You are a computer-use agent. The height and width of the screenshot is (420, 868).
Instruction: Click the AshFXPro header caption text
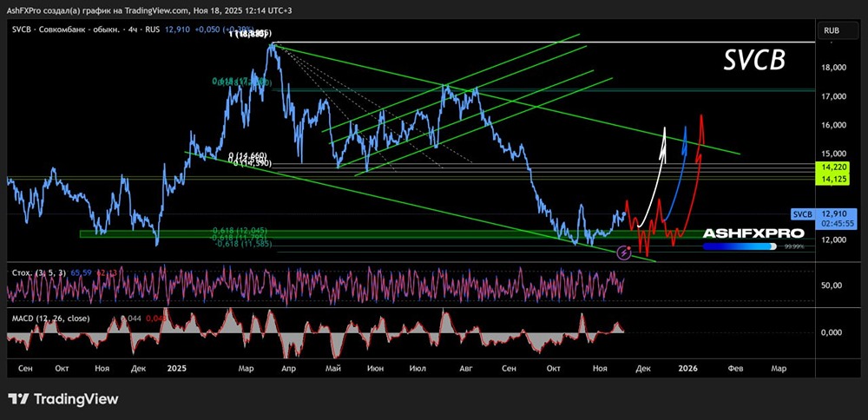coord(150,10)
